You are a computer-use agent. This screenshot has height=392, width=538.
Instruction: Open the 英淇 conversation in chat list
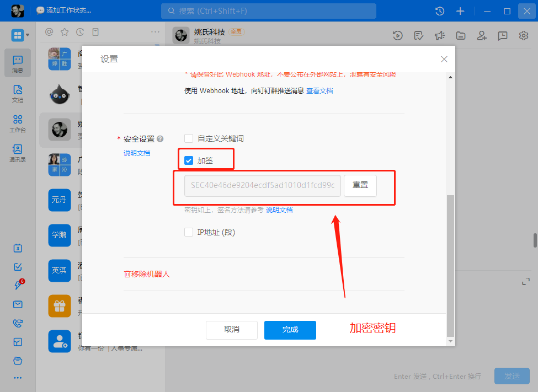click(x=60, y=271)
